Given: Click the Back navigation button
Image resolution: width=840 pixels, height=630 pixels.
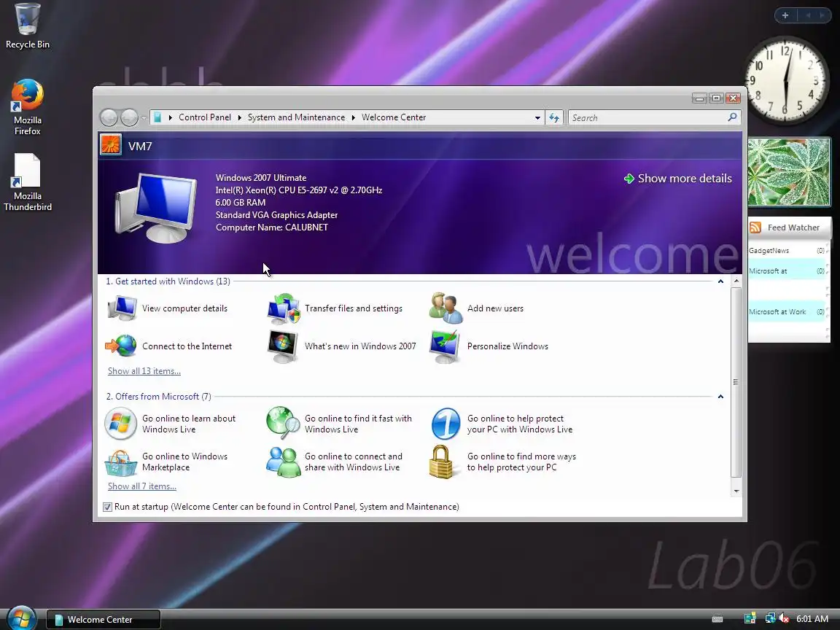Looking at the screenshot, I should pos(109,117).
